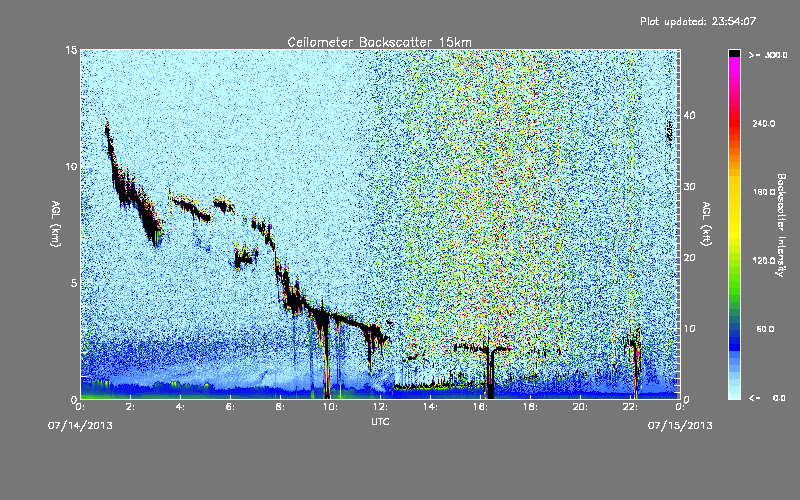Pick the pale cyan bottom colorbar segment
Screen dimensions: 800x500
click(734, 394)
